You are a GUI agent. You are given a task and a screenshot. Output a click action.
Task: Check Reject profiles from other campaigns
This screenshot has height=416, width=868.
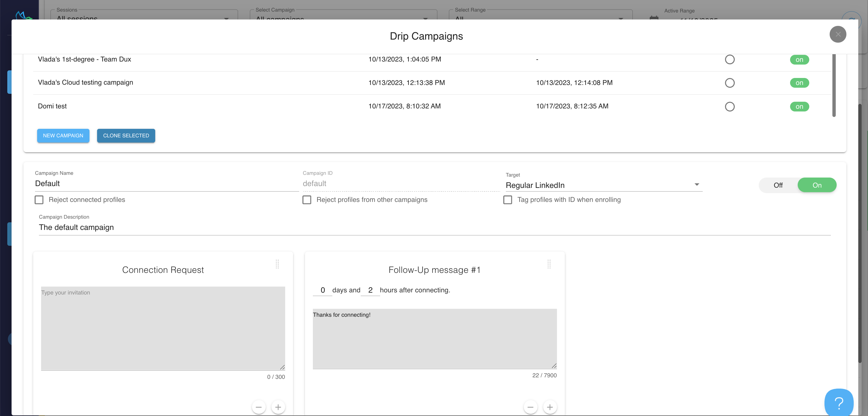click(x=307, y=200)
